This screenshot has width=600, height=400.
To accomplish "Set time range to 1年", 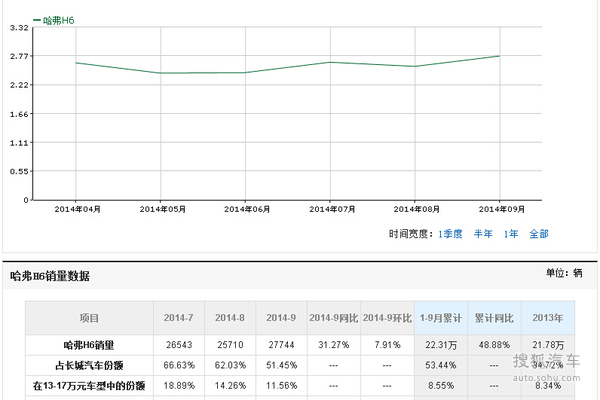I will tap(511, 234).
